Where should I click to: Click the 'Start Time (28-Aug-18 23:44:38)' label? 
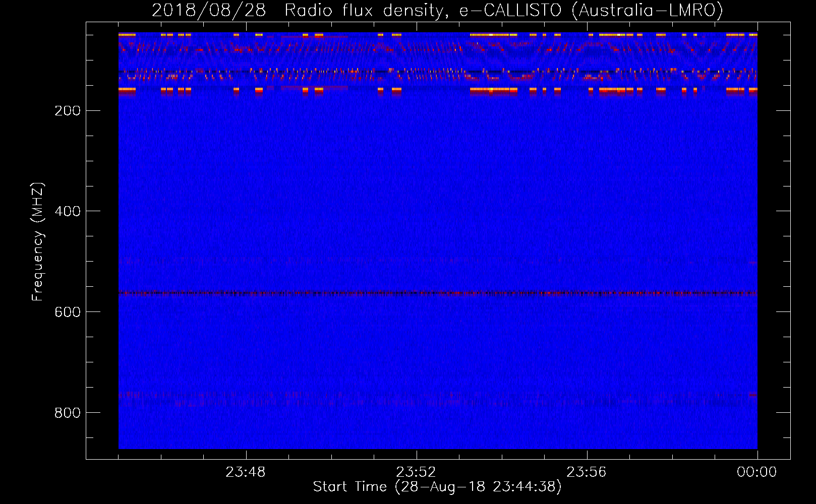click(x=437, y=487)
